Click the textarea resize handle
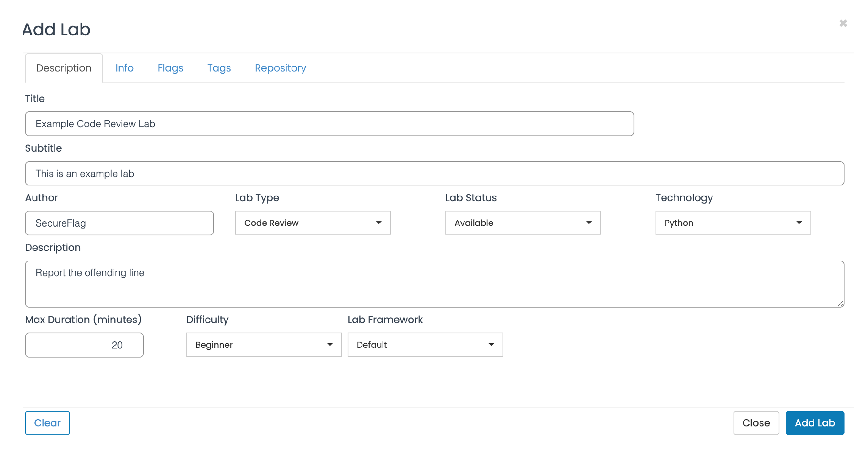868x451 pixels. click(x=840, y=303)
